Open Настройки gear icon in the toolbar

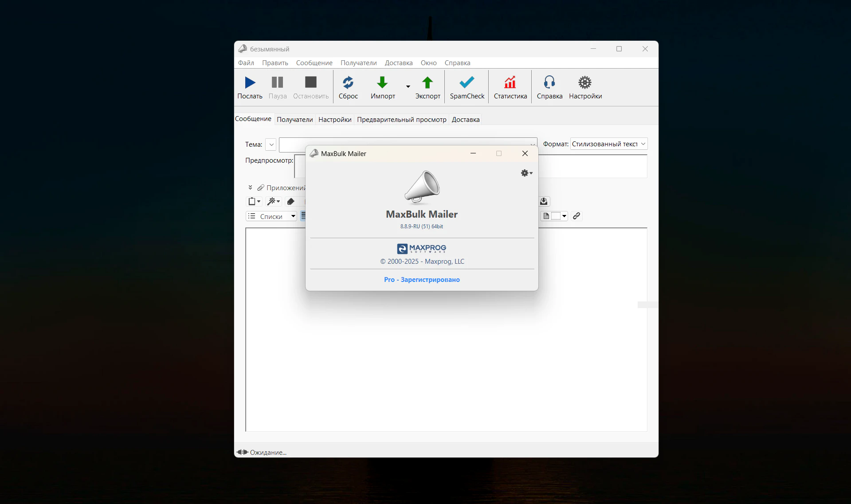click(585, 82)
